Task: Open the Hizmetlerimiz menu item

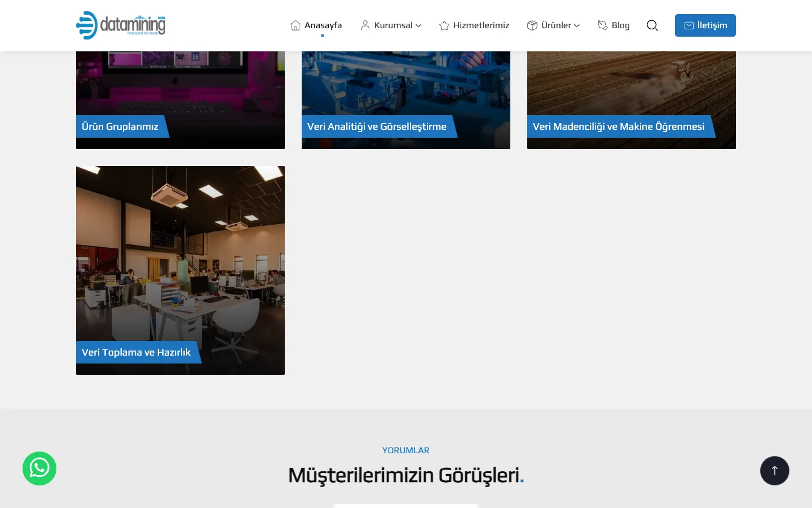Action: click(x=481, y=25)
